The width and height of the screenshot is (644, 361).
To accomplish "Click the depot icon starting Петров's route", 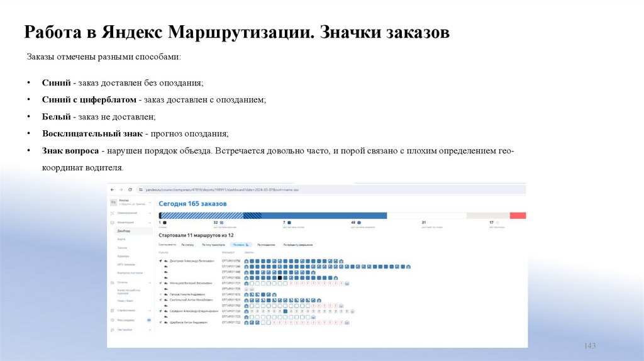I will pyautogui.click(x=247, y=294).
